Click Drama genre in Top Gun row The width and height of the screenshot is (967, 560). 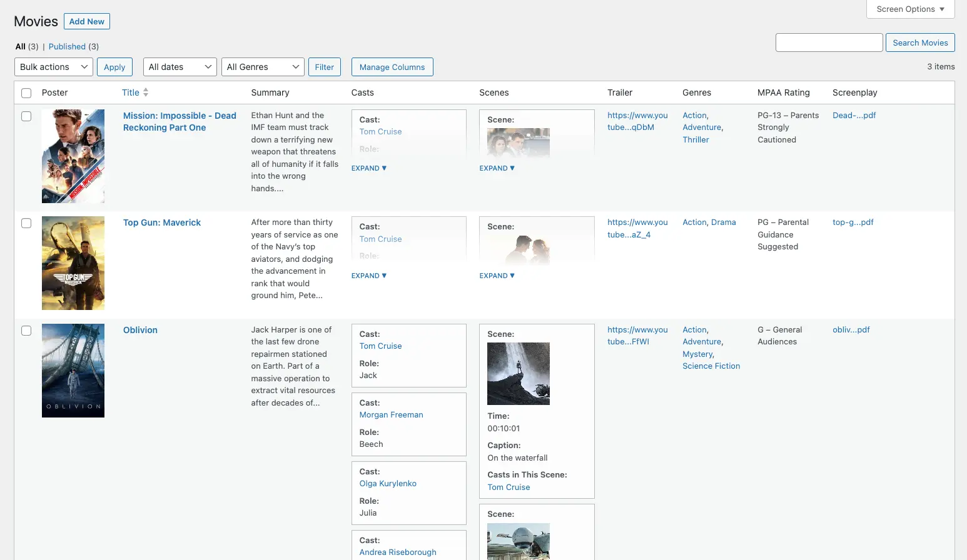tap(723, 222)
